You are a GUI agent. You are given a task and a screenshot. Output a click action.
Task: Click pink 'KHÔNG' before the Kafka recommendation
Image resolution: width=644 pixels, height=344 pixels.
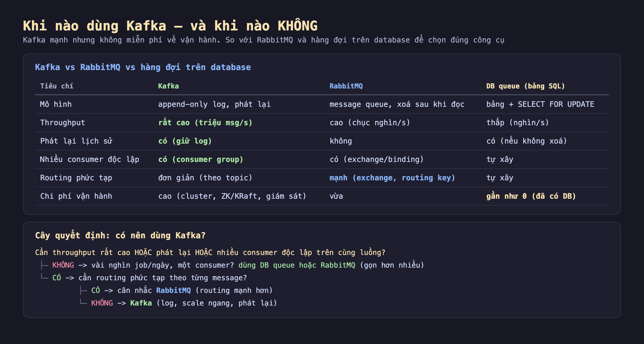coord(102,303)
